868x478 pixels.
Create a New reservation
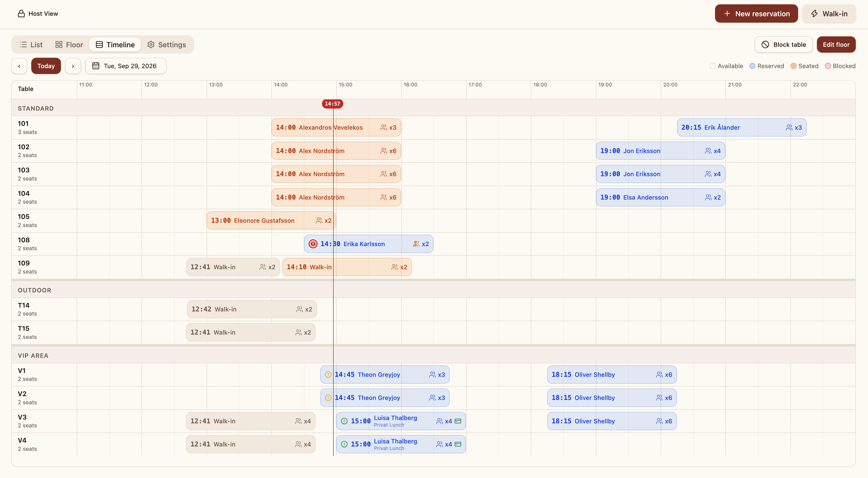tap(756, 13)
